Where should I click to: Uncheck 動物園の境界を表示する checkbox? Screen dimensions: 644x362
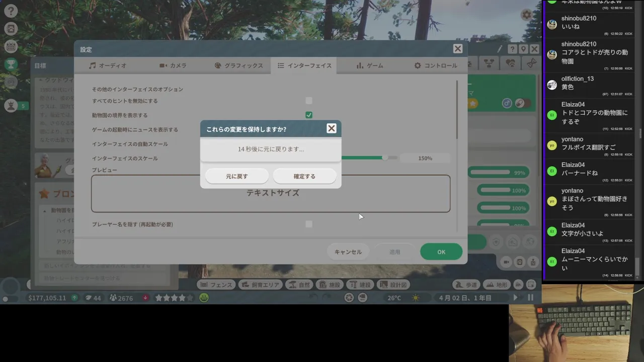point(309,115)
